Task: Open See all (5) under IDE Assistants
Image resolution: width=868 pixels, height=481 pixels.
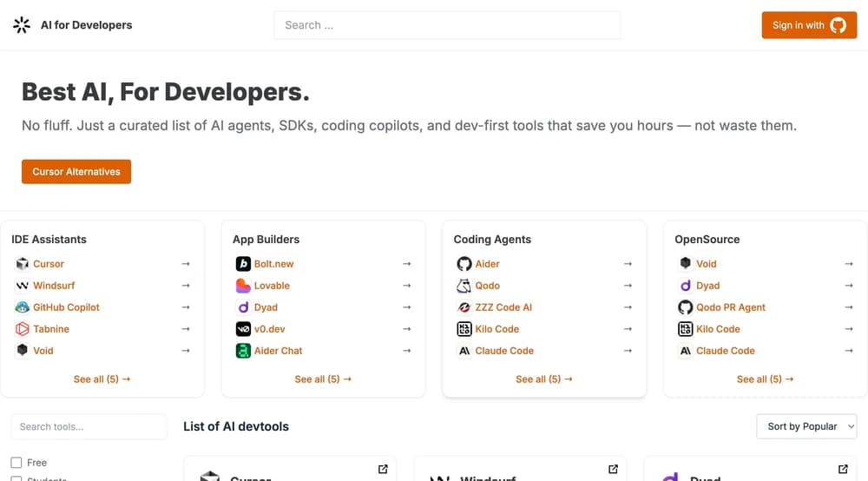Action: pos(102,379)
